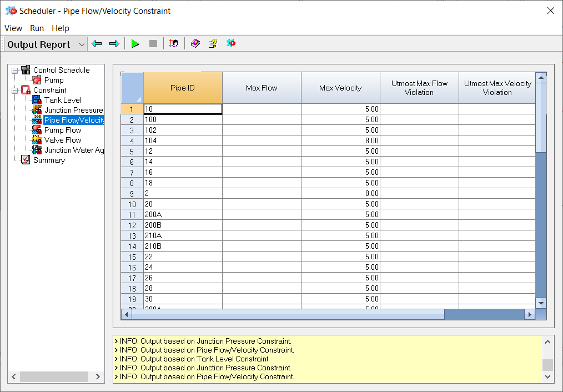Select Summary in the tree
This screenshot has width=563, height=392.
49,160
